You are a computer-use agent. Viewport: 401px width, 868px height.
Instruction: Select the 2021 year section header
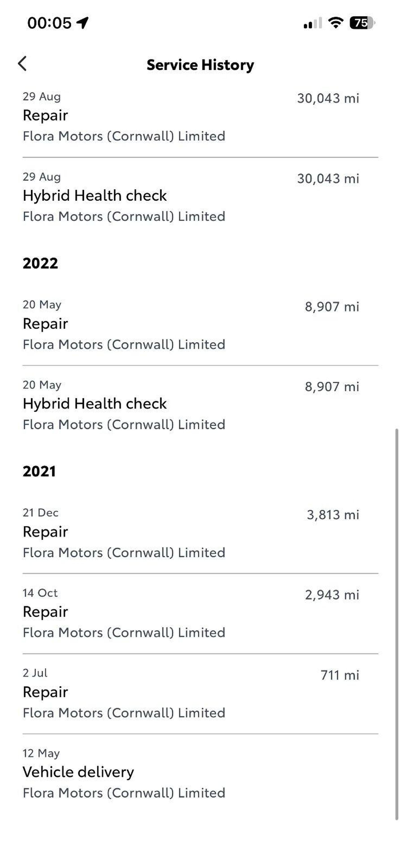click(39, 471)
